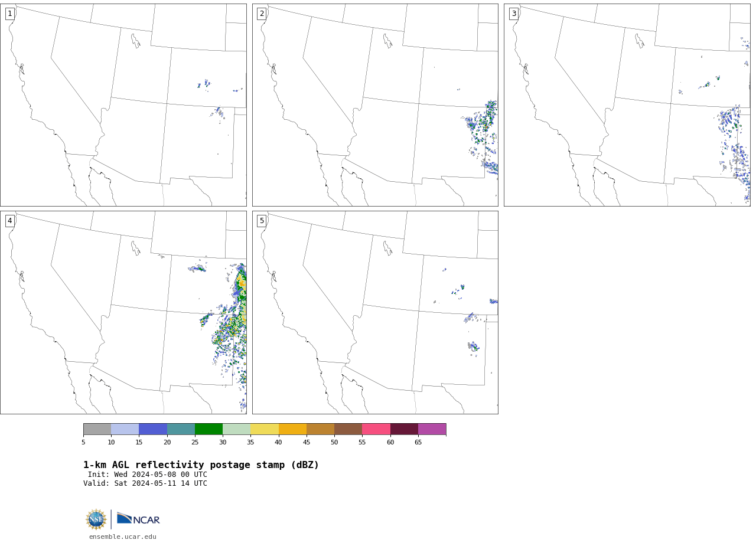Open ensemble member 2 reflectivity map
The image size is (756, 543).
[375, 105]
